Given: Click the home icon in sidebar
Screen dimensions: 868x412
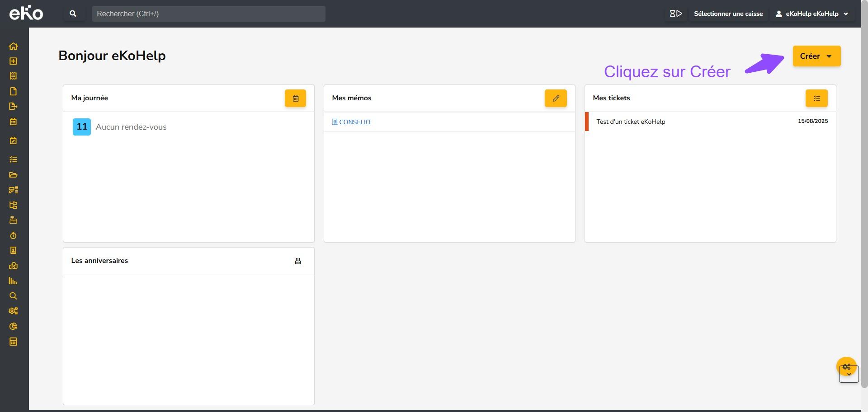Looking at the screenshot, I should 13,46.
